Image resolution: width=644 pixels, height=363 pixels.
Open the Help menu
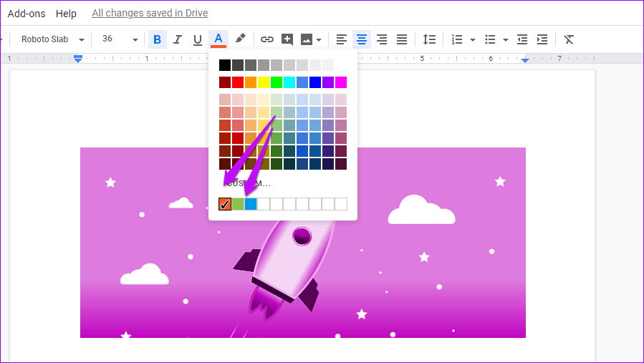click(66, 14)
